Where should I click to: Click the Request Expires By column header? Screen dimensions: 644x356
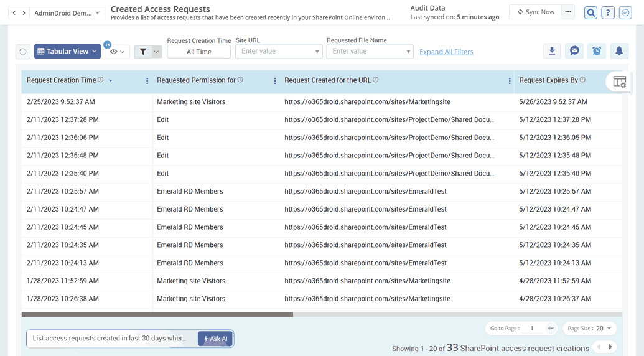pos(548,80)
